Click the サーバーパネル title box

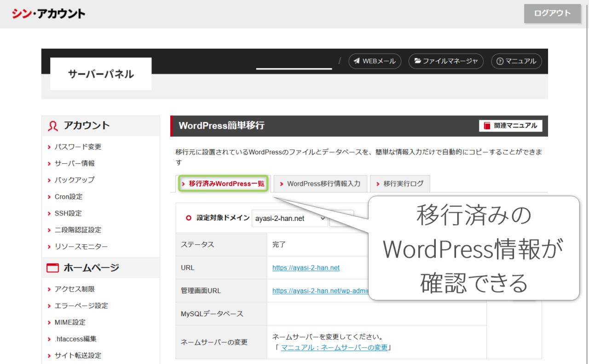click(x=101, y=74)
